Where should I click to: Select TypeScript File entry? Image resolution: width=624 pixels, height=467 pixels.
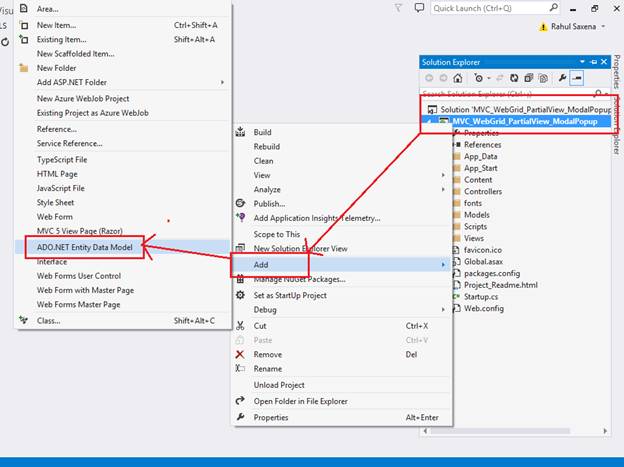click(62, 160)
